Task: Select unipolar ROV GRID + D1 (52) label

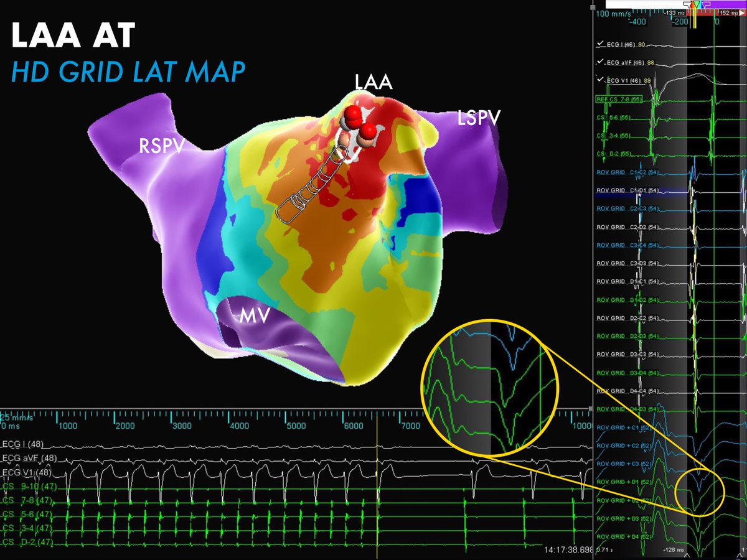Action: 625,482
